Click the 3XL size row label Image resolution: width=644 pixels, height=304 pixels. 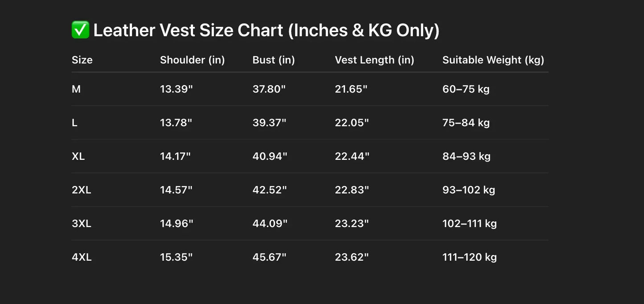(81, 224)
